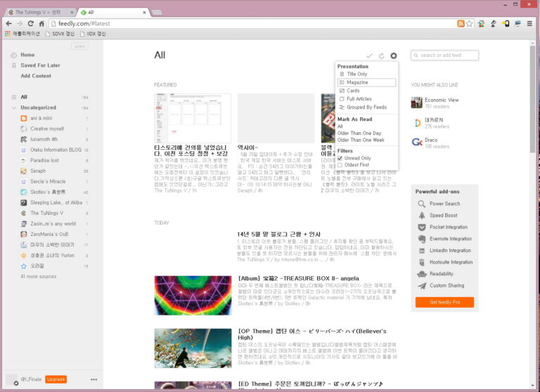Screen dimensions: 540x392
Task: Click the mark as read checkmark icon
Action: pyautogui.click(x=369, y=55)
